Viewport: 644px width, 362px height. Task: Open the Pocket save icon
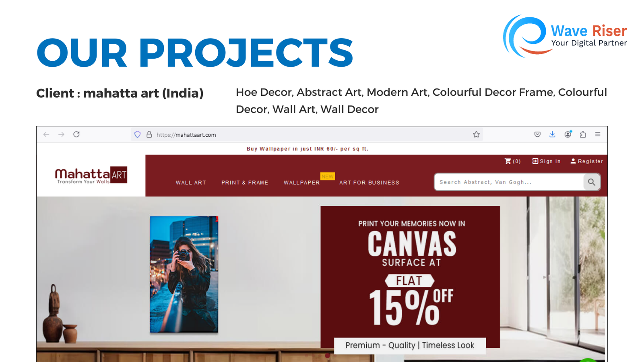537,134
